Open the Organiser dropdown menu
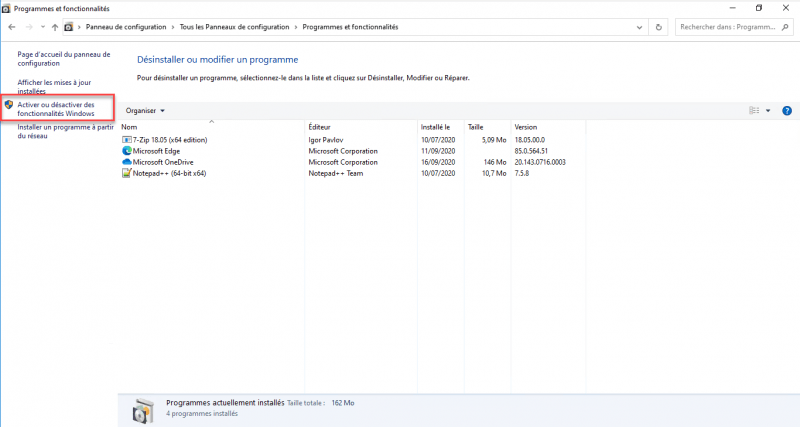800x427 pixels. (x=145, y=111)
